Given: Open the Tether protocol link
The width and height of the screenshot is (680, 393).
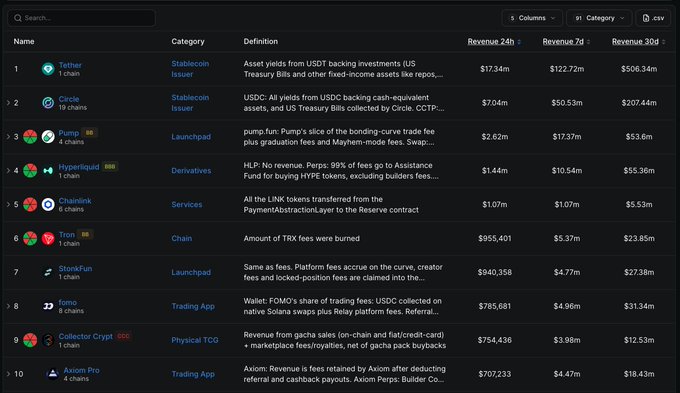Looking at the screenshot, I should pos(70,65).
